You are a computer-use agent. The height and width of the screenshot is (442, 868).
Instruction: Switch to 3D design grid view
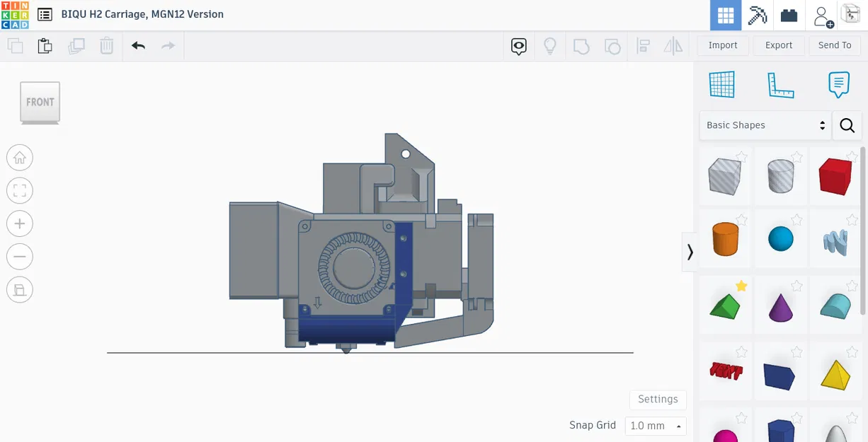click(x=725, y=16)
